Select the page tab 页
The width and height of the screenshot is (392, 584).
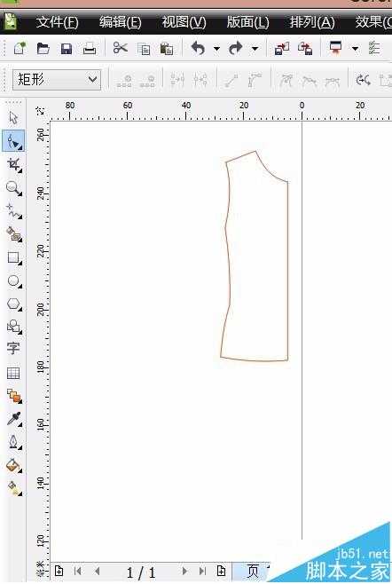tap(252, 571)
